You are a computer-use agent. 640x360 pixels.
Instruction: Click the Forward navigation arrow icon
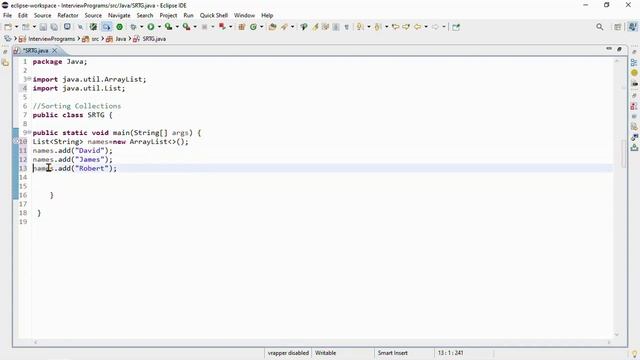click(436, 27)
